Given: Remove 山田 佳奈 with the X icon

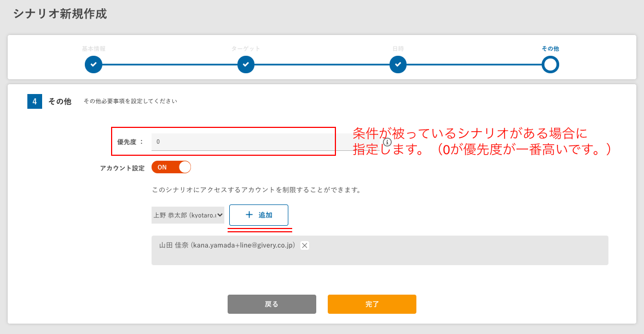Looking at the screenshot, I should [305, 245].
